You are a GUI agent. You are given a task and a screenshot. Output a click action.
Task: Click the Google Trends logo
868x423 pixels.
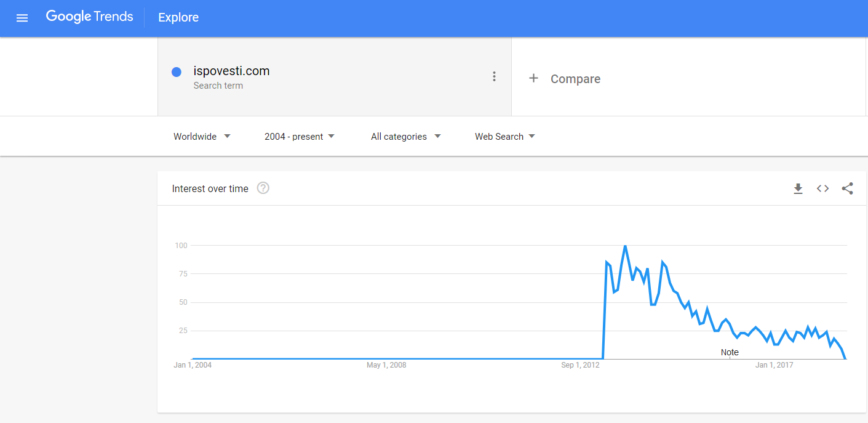coord(89,17)
